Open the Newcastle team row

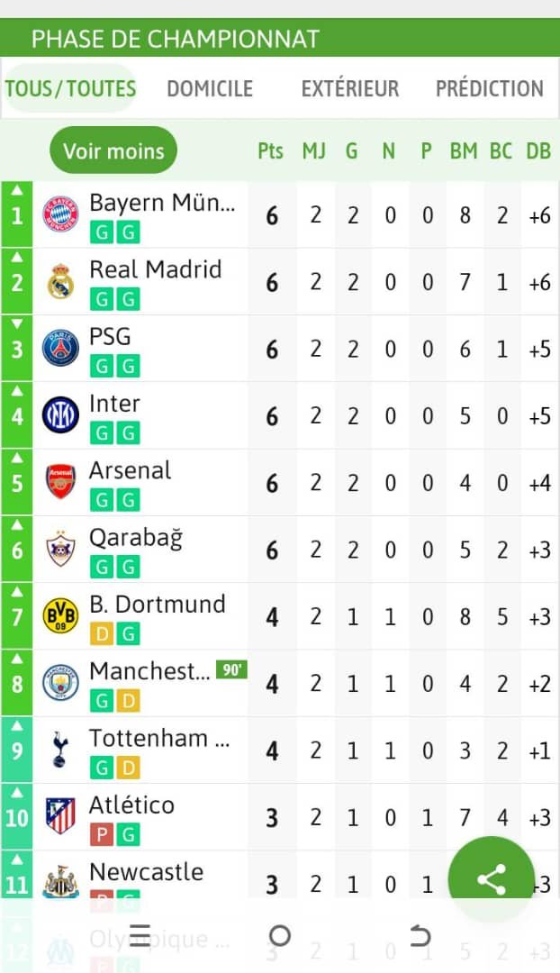pos(146,872)
